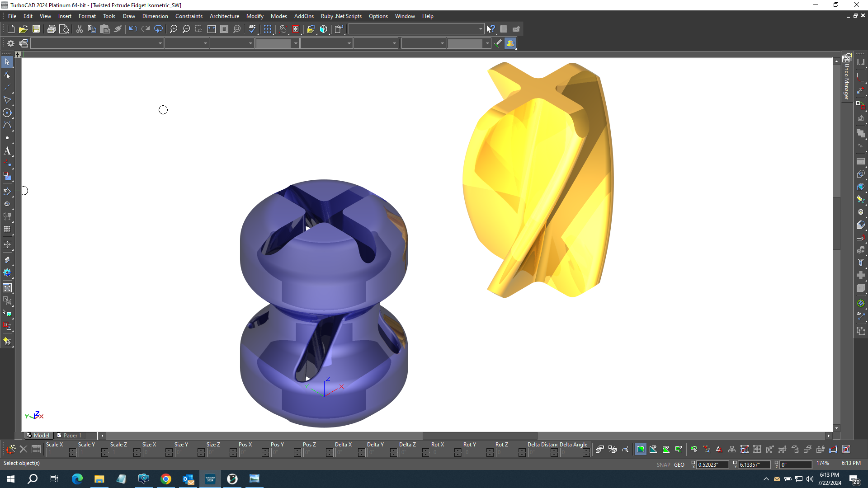This screenshot has width=868, height=488.
Task: Click the Undo arrow icon
Action: point(132,29)
